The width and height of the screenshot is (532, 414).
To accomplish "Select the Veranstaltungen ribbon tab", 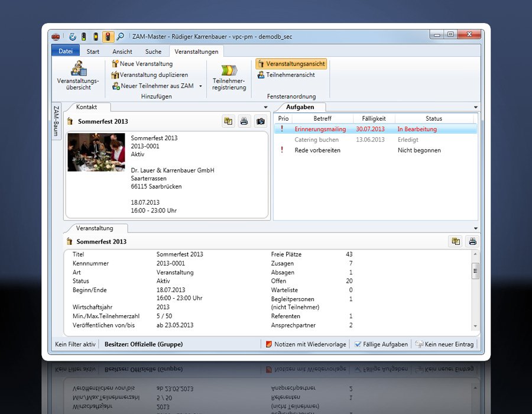I will (196, 51).
